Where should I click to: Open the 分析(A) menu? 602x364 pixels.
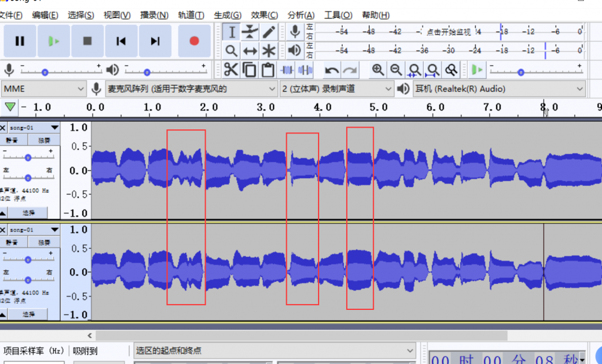[x=301, y=15]
